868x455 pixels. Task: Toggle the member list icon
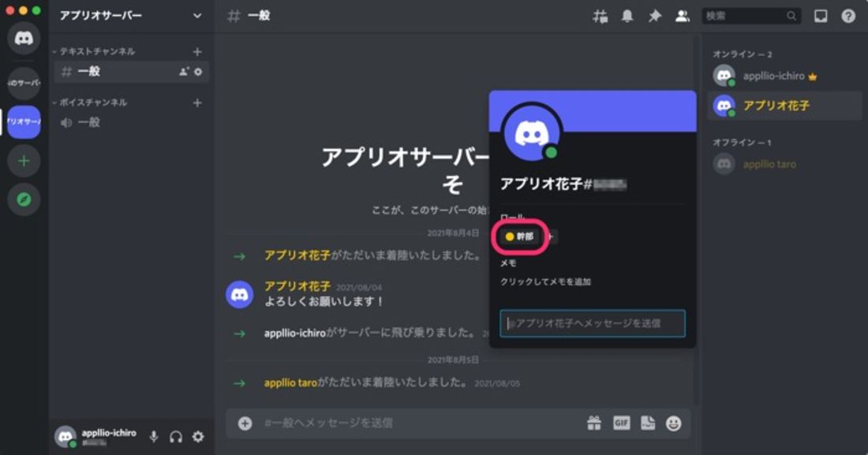point(683,16)
